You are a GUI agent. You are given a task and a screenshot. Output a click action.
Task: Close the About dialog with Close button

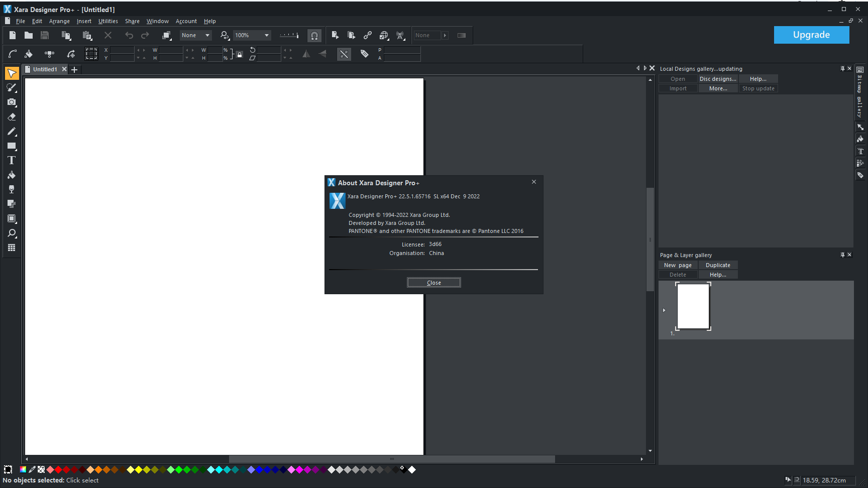(x=434, y=283)
